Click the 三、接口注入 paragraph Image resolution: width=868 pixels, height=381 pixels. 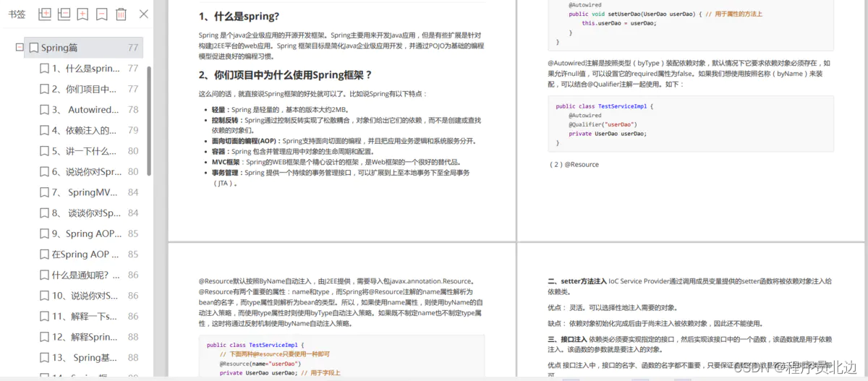pos(689,343)
